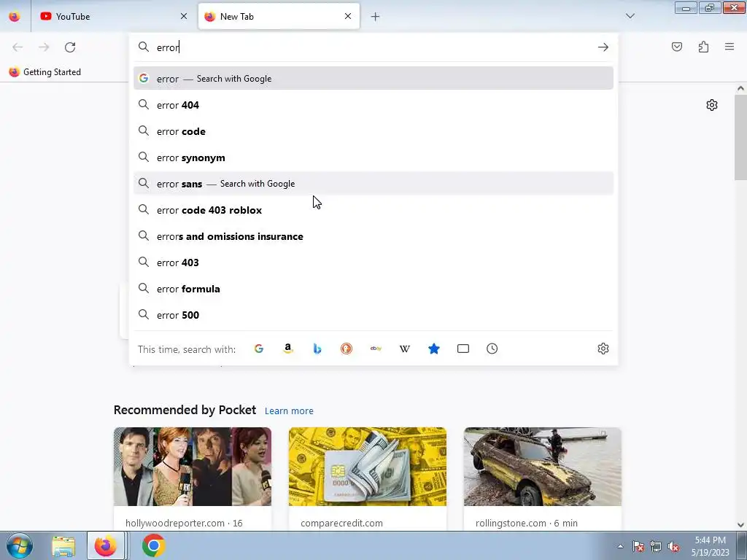747x560 pixels.
Task: Click the network tray icon
Action: coord(656,546)
